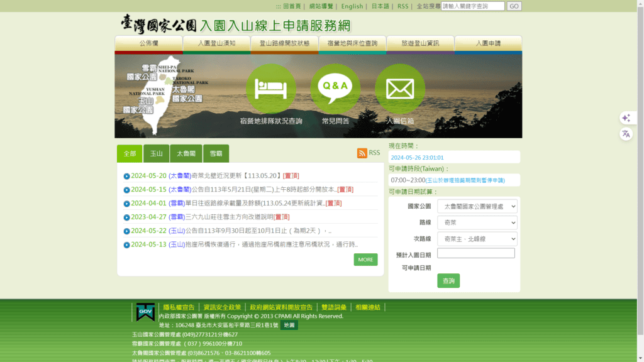Click current time value 2024-05-26 23:01:01
The image size is (644, 362).
point(418,158)
